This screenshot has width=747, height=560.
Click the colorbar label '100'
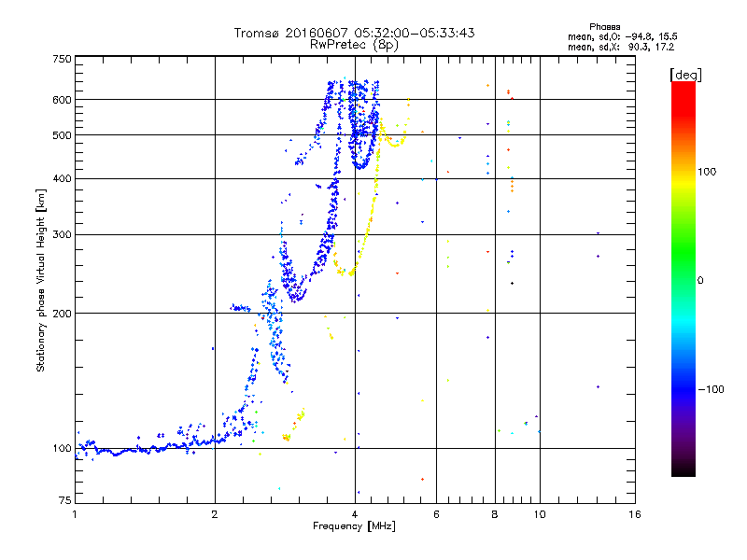tap(707, 172)
